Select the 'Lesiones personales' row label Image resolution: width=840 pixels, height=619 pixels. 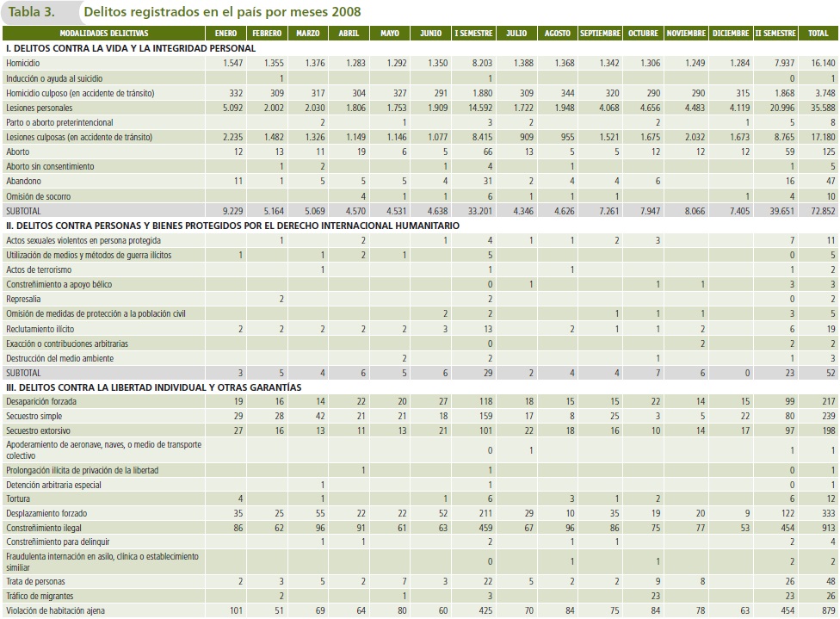[x=39, y=108]
